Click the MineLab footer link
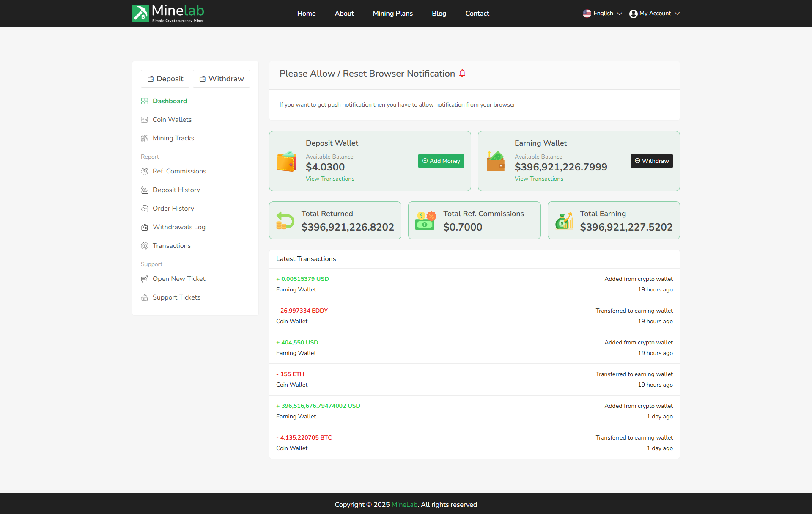This screenshot has width=812, height=514. click(404, 504)
